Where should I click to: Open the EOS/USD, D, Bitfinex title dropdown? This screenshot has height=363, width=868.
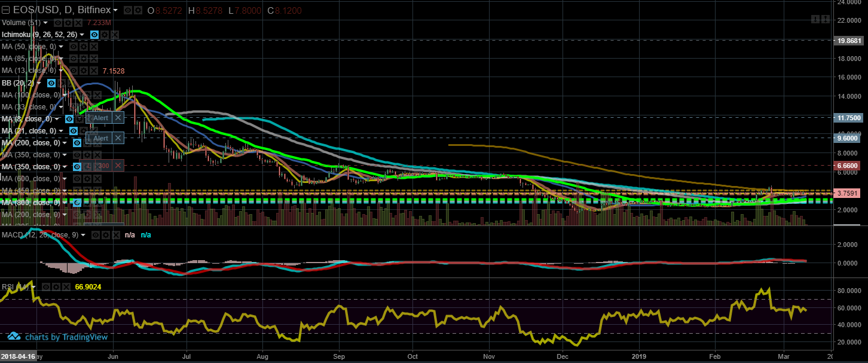pos(115,10)
